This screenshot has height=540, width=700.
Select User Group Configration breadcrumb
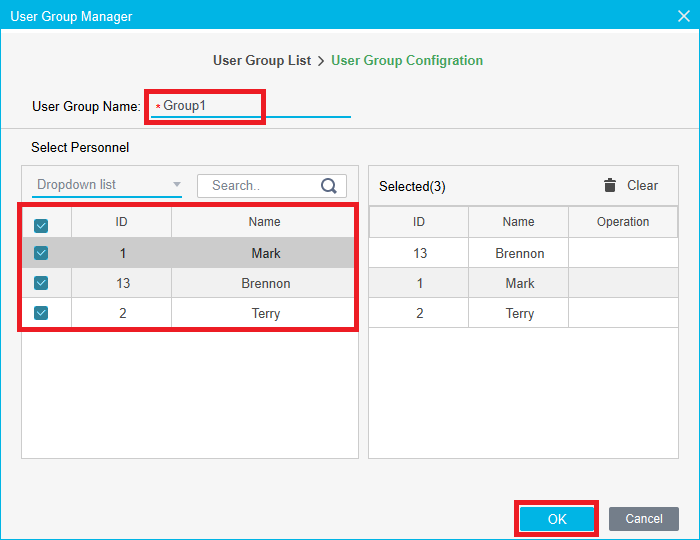(x=407, y=60)
